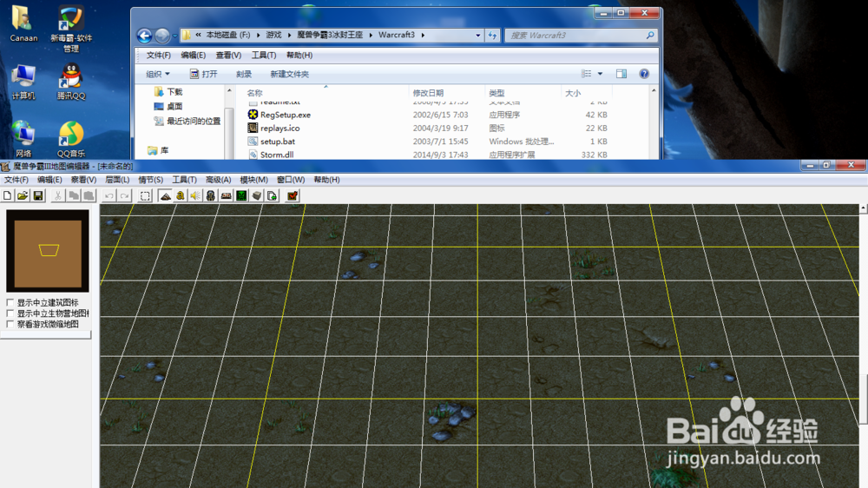Select 库 in Explorer navigation pane

click(158, 150)
